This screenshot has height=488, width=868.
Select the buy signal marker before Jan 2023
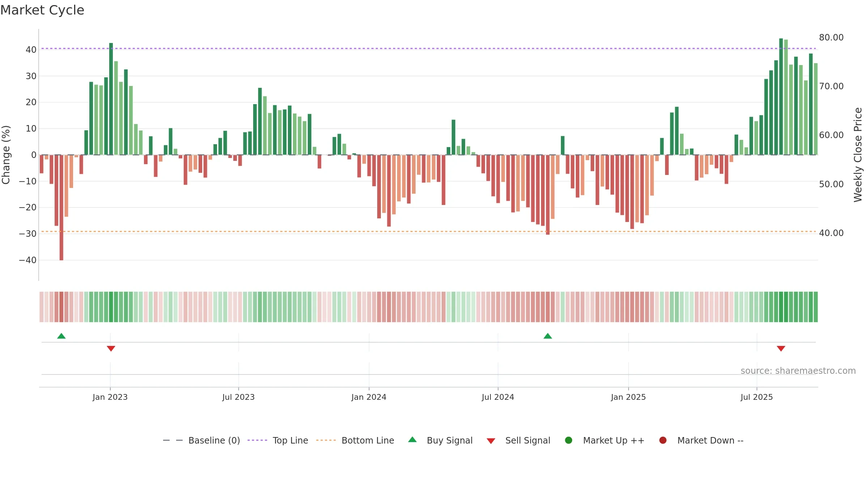pyautogui.click(x=61, y=336)
